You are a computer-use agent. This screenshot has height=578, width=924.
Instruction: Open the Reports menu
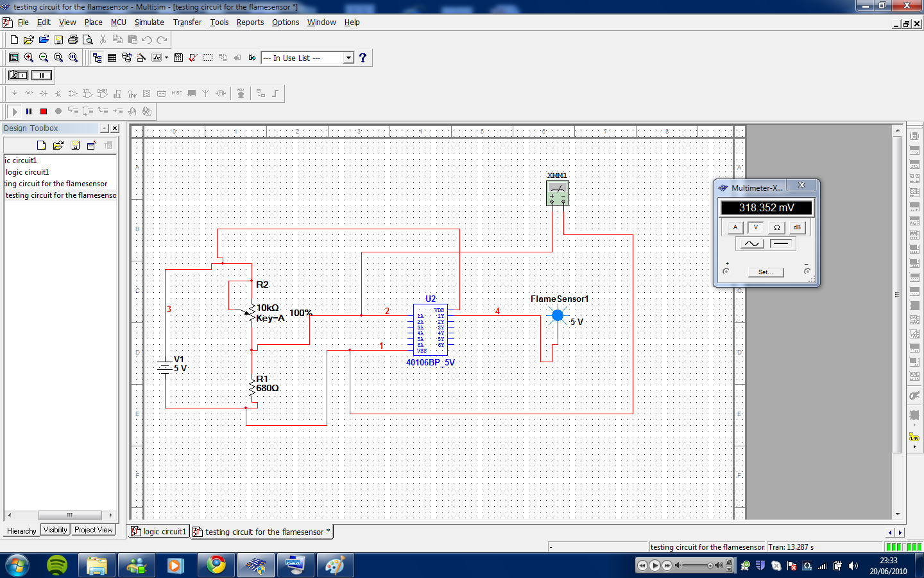pyautogui.click(x=250, y=22)
